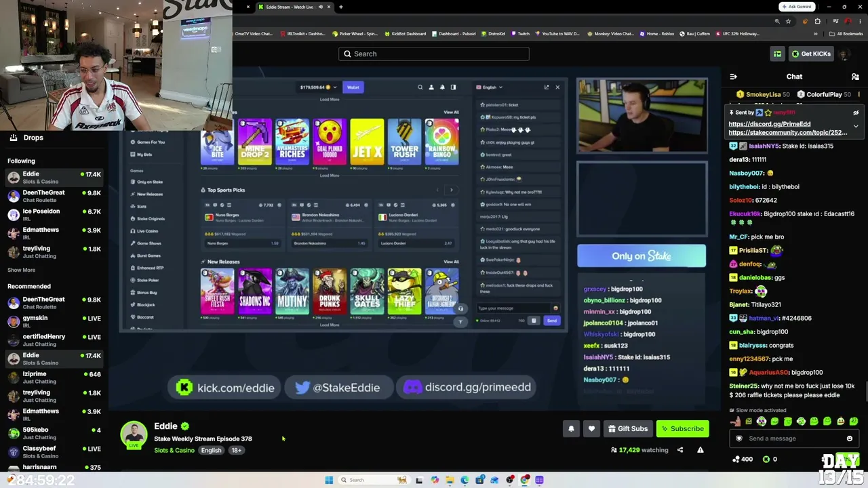Click the Windows Start button

[329, 480]
